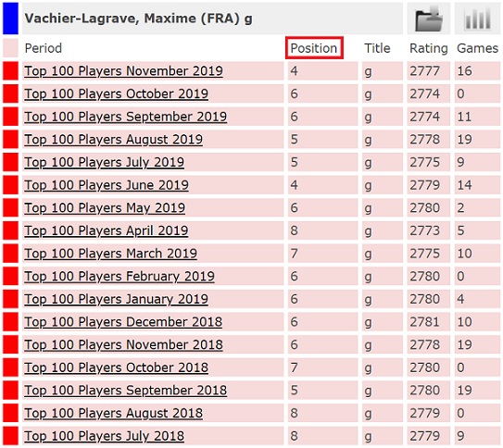Open Top 100 Players July 2018
The height and width of the screenshot is (448, 503).
[x=105, y=436]
